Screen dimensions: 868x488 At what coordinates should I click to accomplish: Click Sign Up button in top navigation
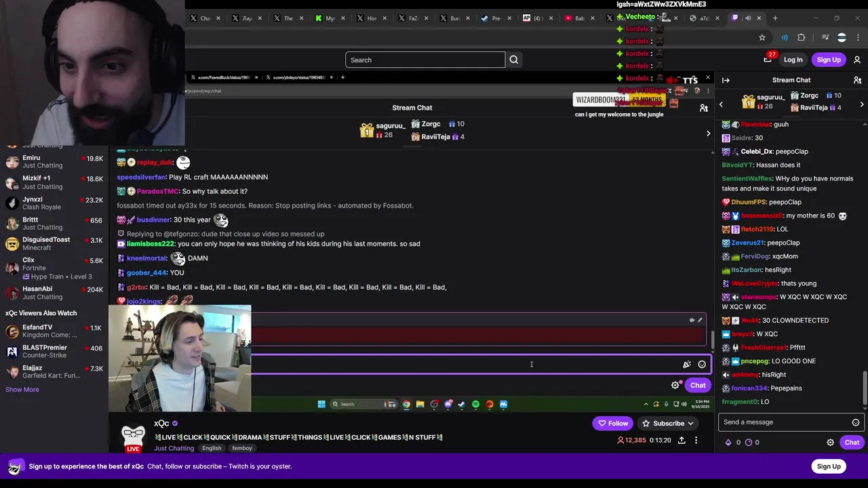(x=829, y=60)
